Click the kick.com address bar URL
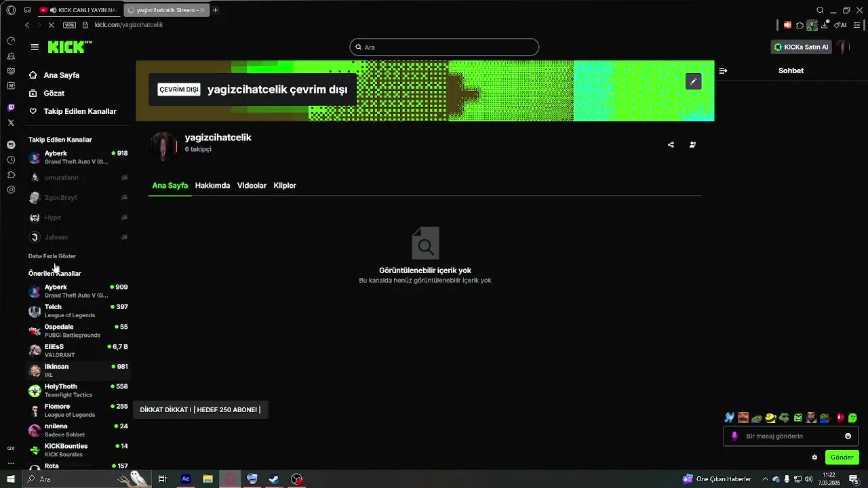This screenshot has height=488, width=868. click(x=129, y=25)
